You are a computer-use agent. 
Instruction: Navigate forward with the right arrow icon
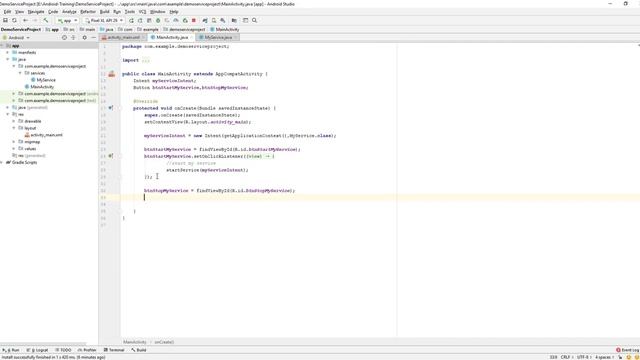pyautogui.click(x=35, y=20)
